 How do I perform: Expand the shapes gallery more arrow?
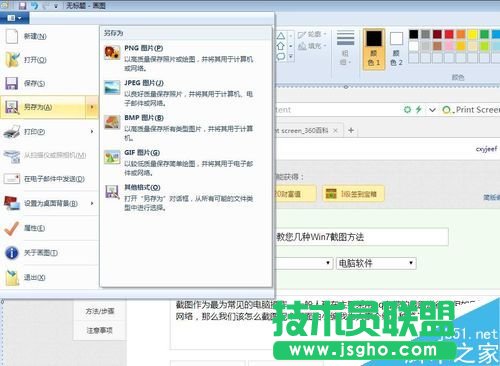click(x=291, y=57)
